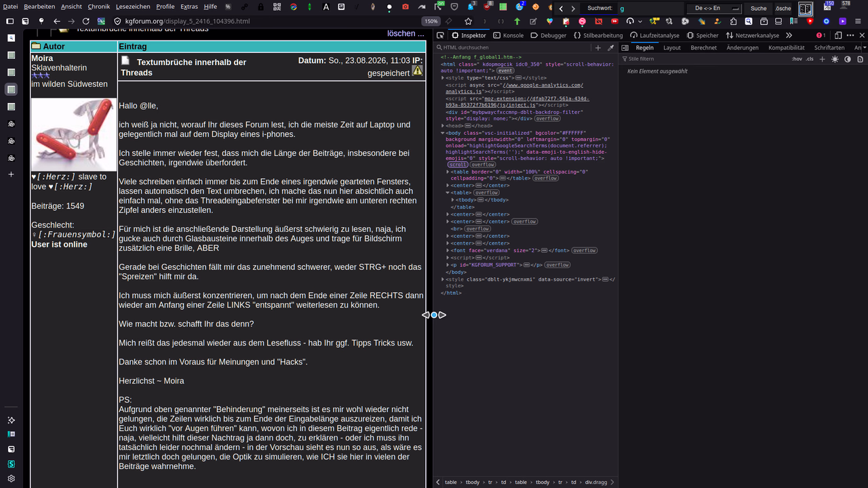868x488 pixels.
Task: Open the Berechnet sidebar tab
Action: (x=704, y=48)
